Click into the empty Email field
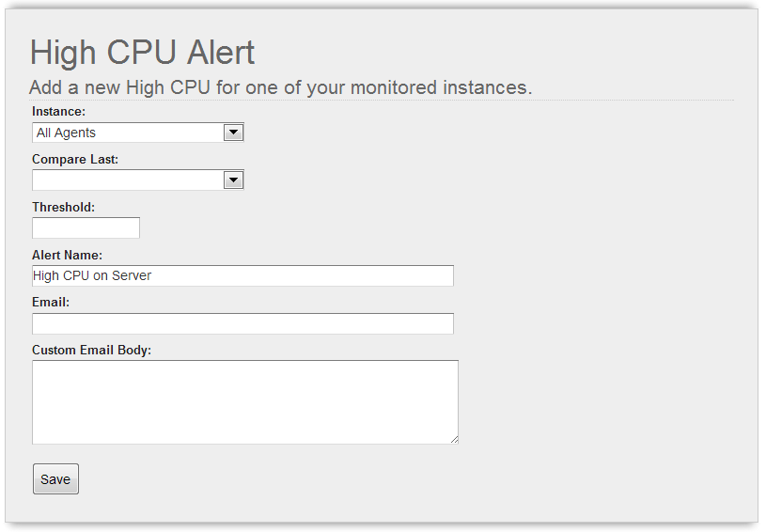The height and width of the screenshot is (532, 766). pos(242,324)
